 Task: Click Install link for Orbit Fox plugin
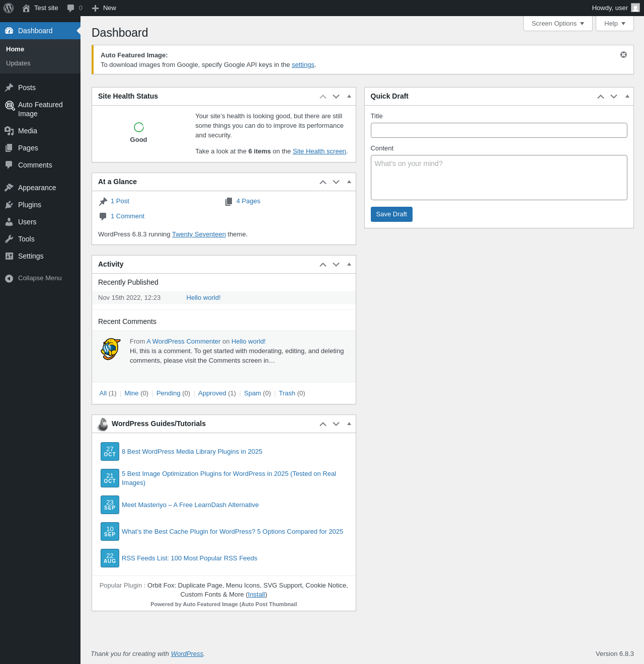[x=257, y=595]
